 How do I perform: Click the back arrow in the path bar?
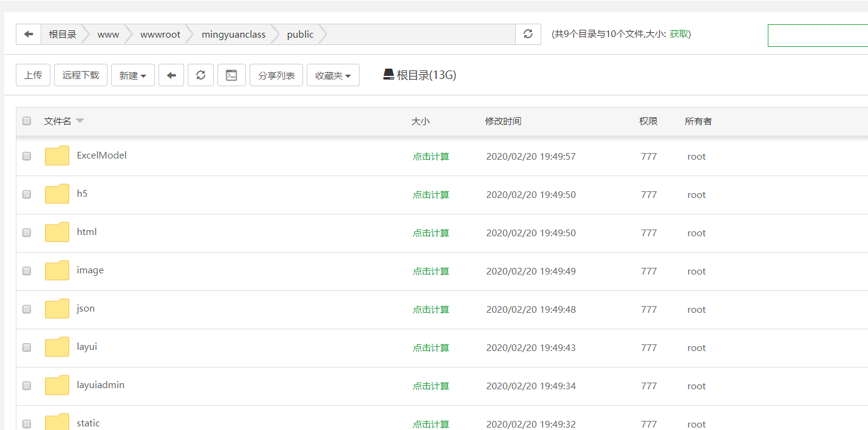pos(29,35)
